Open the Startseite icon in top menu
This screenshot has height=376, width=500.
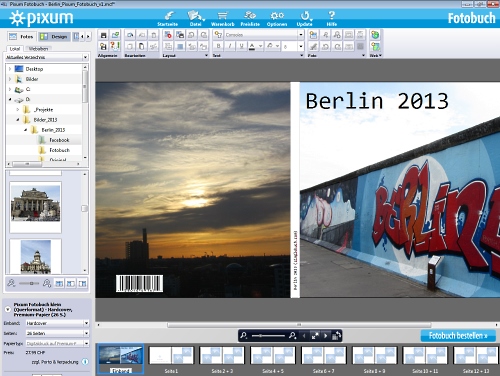pyautogui.click(x=168, y=19)
